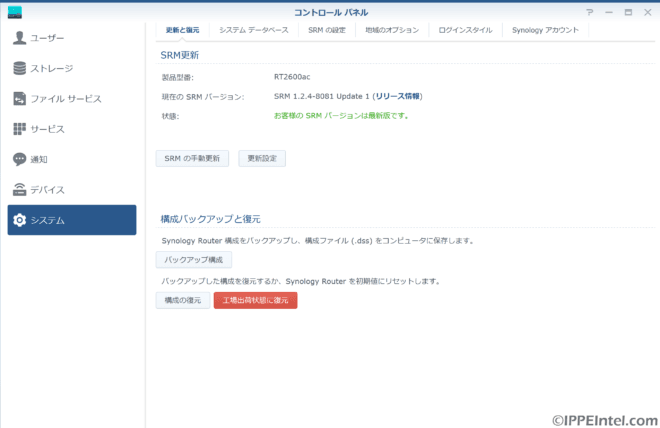Click the RT2600ac model value

(292, 77)
